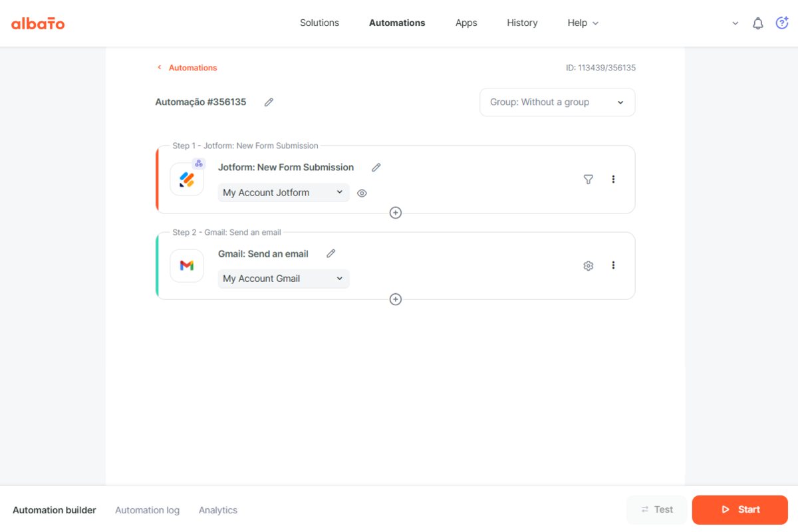
Task: Switch to the Analytics tab
Action: [218, 510]
